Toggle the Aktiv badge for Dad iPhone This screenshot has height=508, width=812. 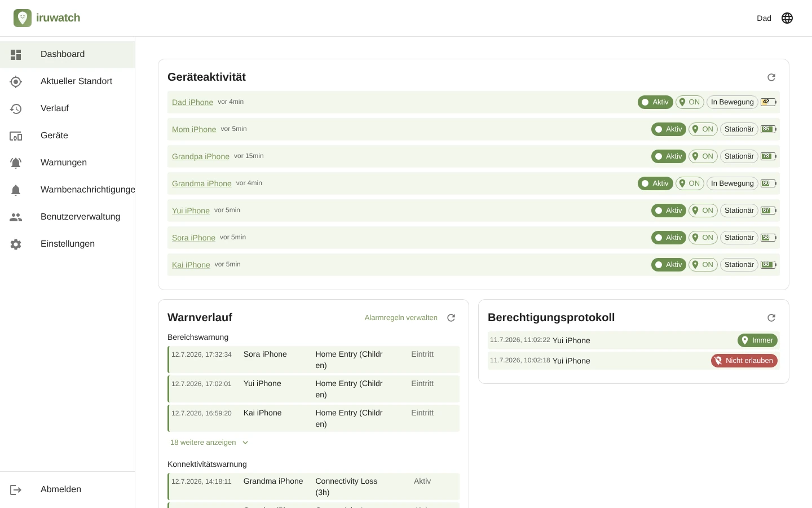coord(655,102)
